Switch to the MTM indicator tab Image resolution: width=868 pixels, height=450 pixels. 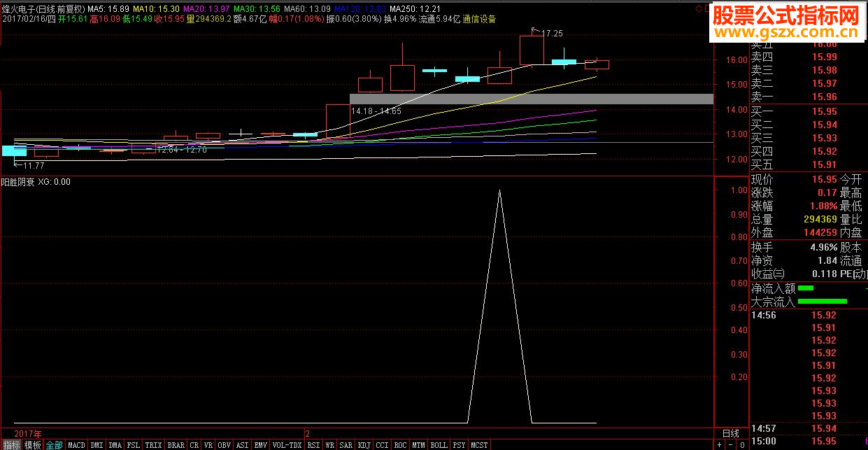pyautogui.click(x=419, y=445)
